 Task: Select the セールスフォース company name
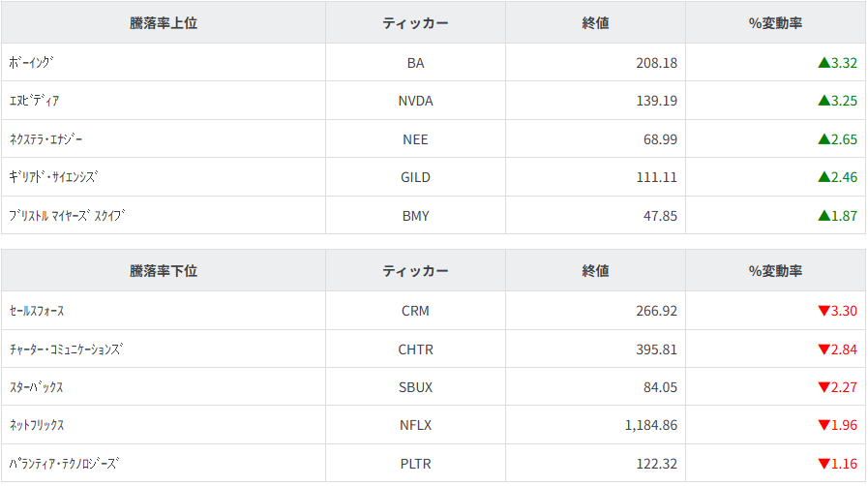click(37, 311)
